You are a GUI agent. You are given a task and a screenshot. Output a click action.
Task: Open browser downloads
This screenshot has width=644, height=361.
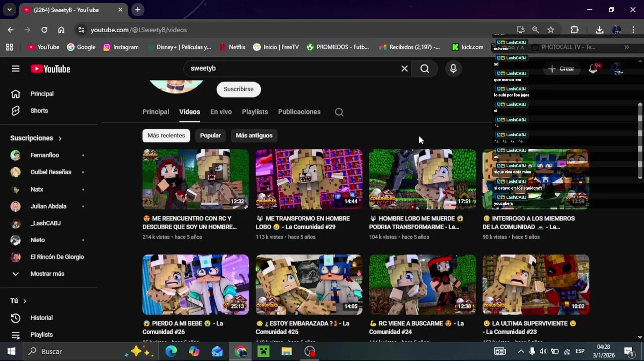(x=599, y=30)
